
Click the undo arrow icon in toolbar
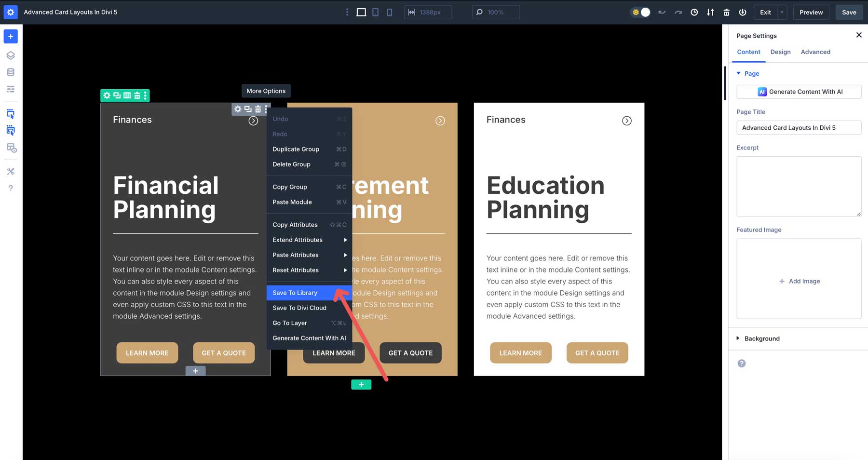tap(662, 12)
